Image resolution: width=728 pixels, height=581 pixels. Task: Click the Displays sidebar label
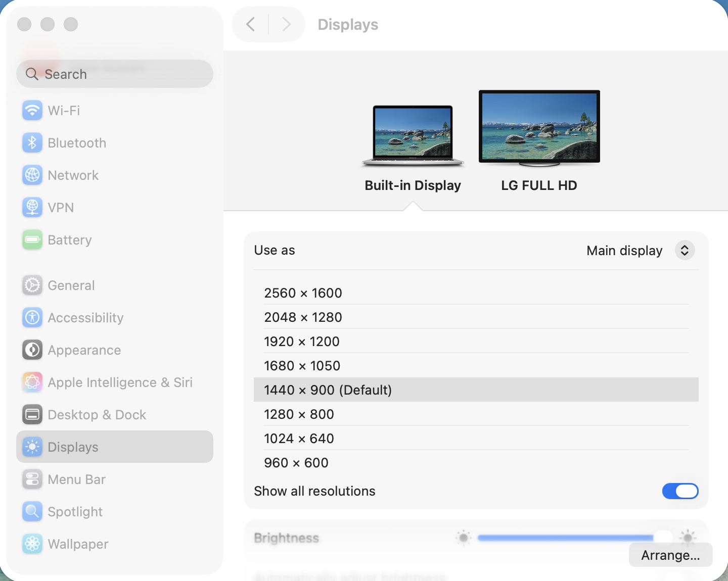coord(73,447)
